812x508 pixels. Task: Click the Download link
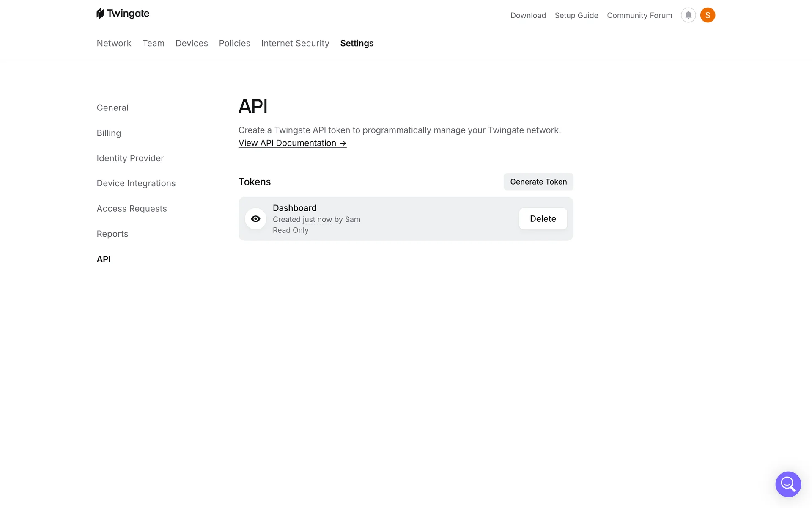tap(528, 15)
